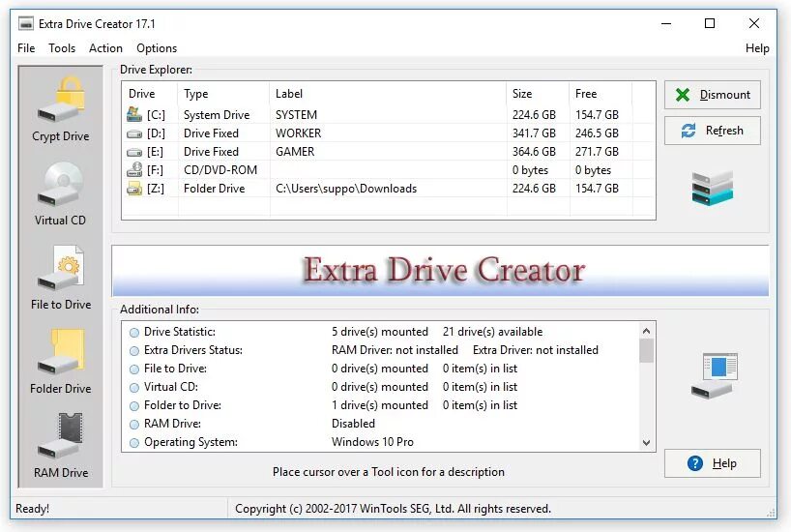This screenshot has height=532, width=791.
Task: Click 'Extra Driver: not installed' text
Action: click(x=536, y=350)
